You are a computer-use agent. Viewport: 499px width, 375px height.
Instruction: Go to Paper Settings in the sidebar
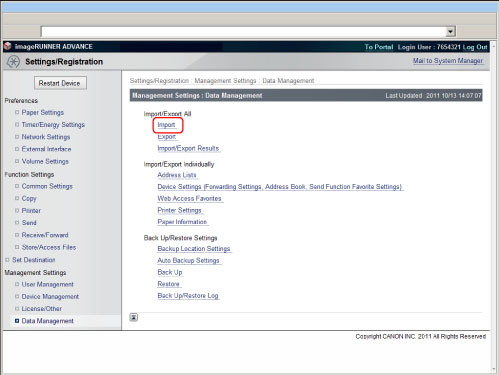(x=43, y=113)
